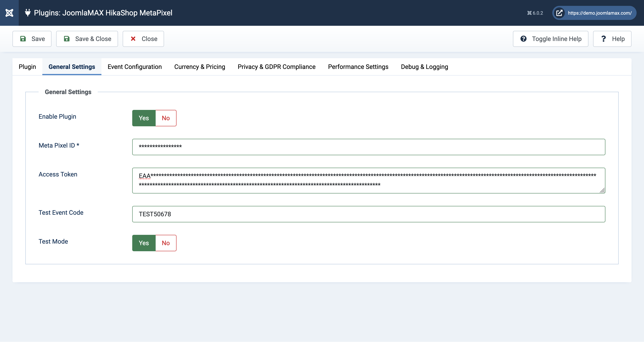Image resolution: width=644 pixels, height=342 pixels.
Task: Click into the Test Event Code field
Action: point(368,214)
